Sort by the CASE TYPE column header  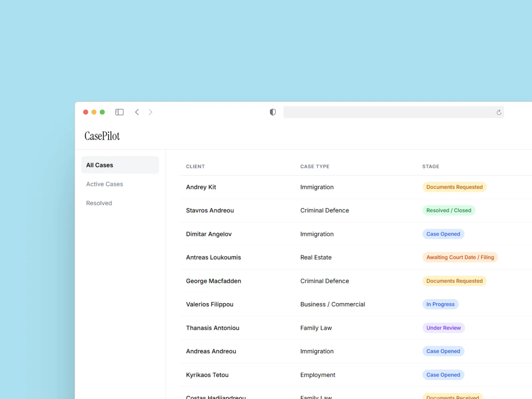pyautogui.click(x=315, y=166)
